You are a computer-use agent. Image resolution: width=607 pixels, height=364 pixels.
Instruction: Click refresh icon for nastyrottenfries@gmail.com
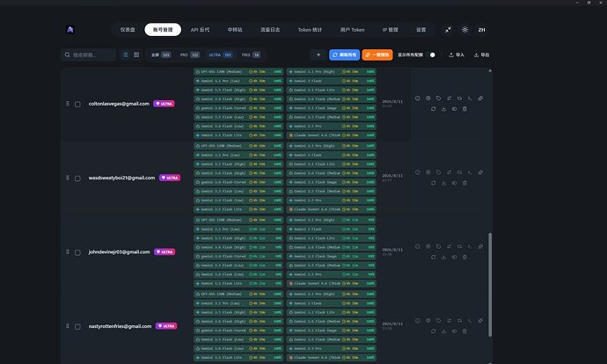point(433,331)
